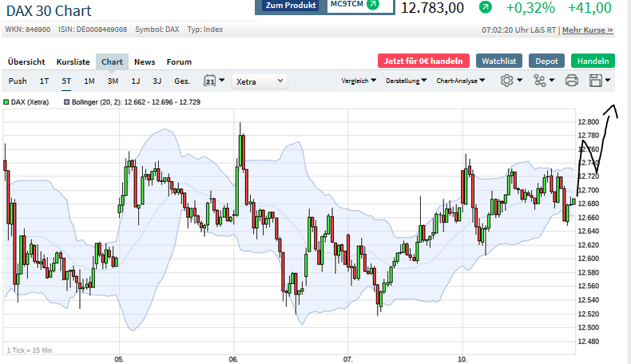Click the Symbol: DAX text
This screenshot has width=631, height=364.
[157, 30]
